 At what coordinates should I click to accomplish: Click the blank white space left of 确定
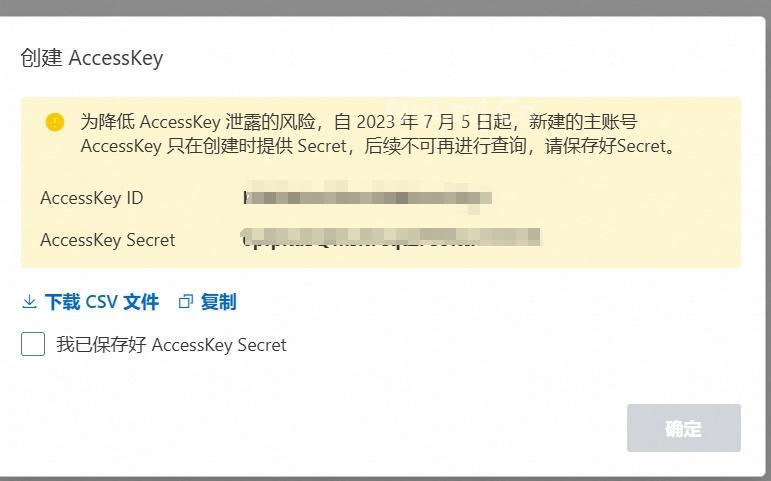point(344,428)
